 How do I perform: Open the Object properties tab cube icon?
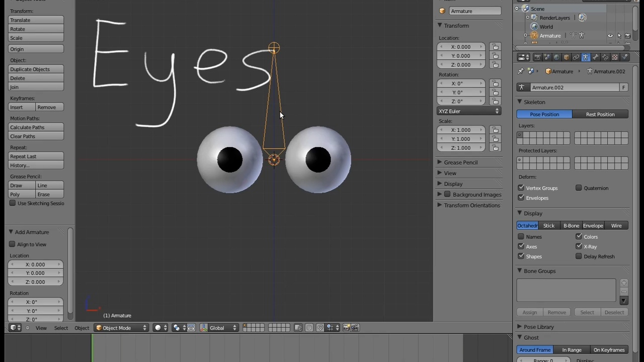[567, 57]
